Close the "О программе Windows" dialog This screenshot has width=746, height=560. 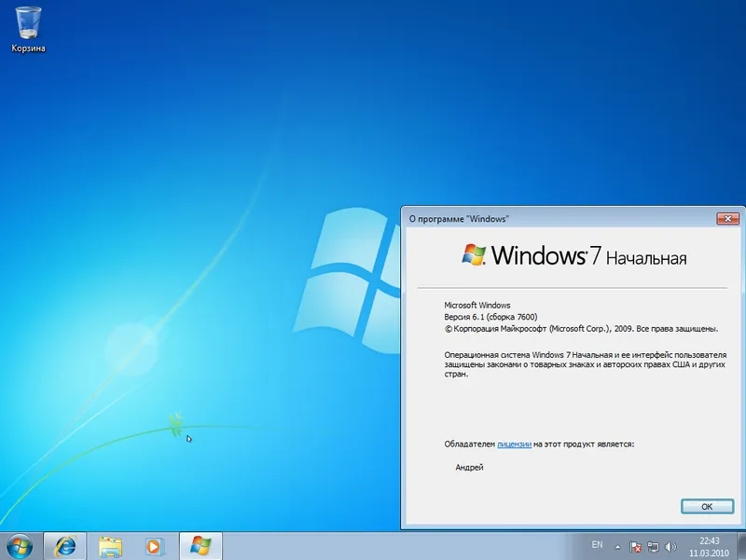(727, 219)
